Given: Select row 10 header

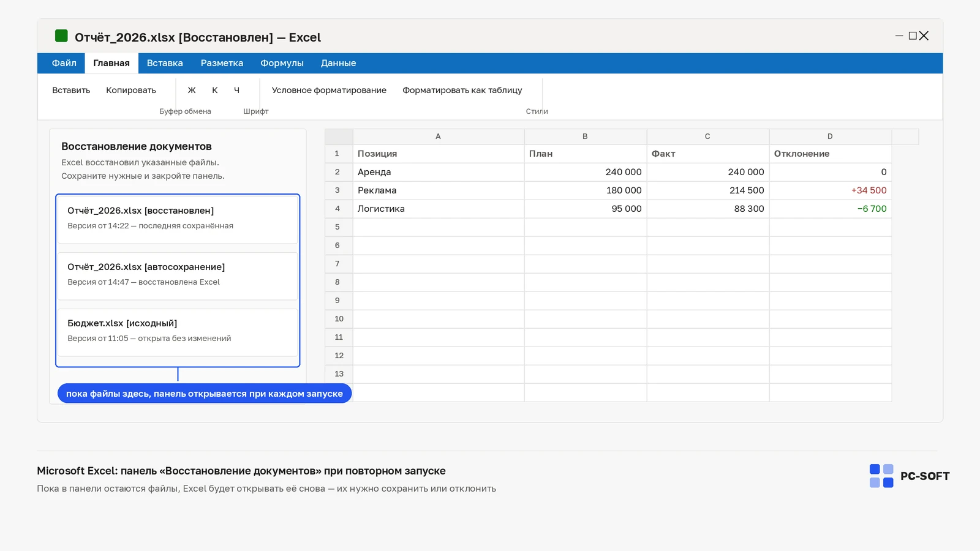Looking at the screenshot, I should coord(338,319).
